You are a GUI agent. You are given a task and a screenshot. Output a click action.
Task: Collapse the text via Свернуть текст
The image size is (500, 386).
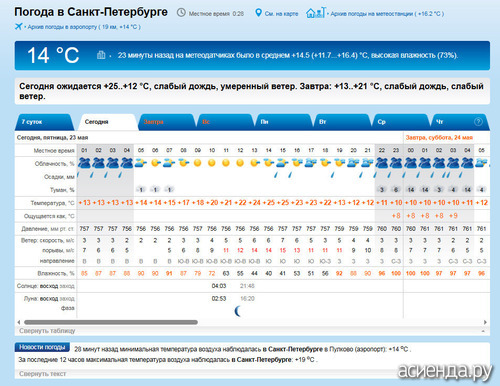[x=43, y=374]
